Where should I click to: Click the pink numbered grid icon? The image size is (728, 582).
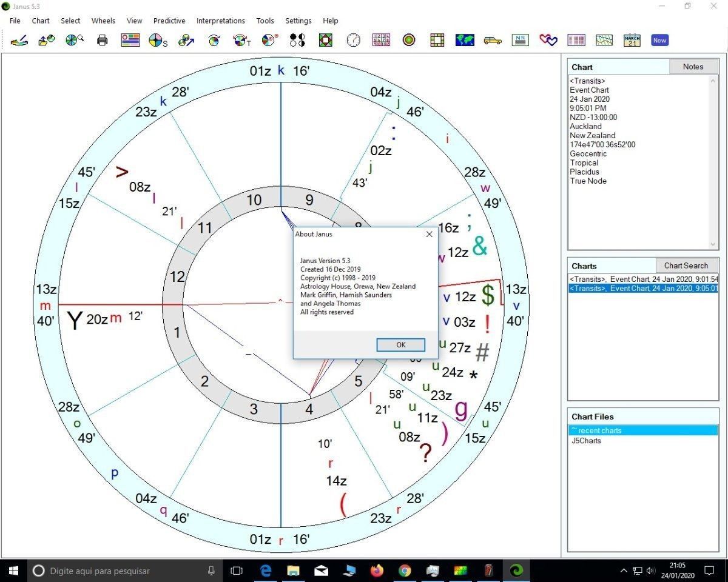click(x=381, y=41)
